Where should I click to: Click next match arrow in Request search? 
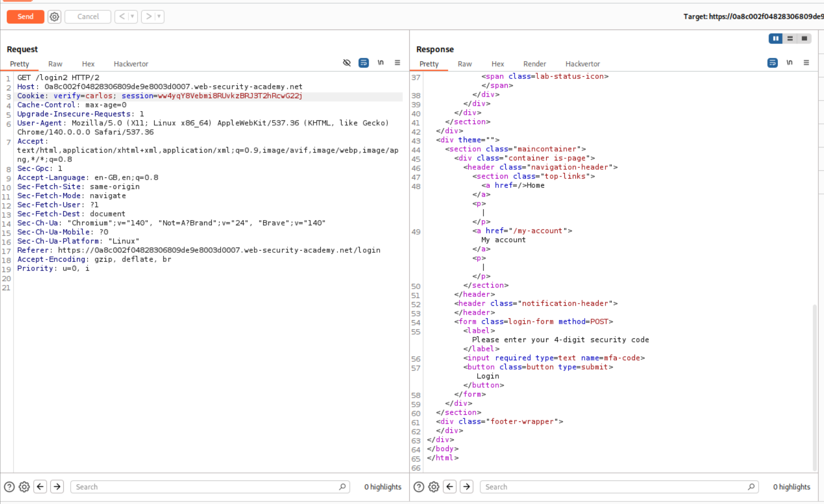pos(57,487)
